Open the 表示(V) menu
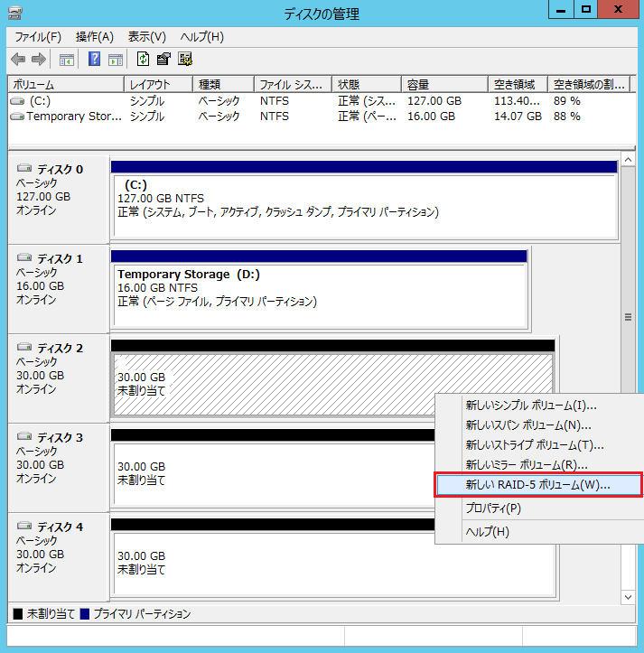 point(146,37)
